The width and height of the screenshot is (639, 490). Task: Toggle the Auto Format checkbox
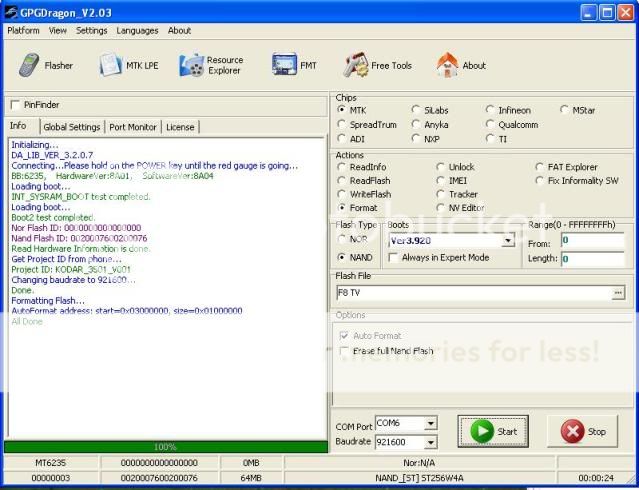344,336
